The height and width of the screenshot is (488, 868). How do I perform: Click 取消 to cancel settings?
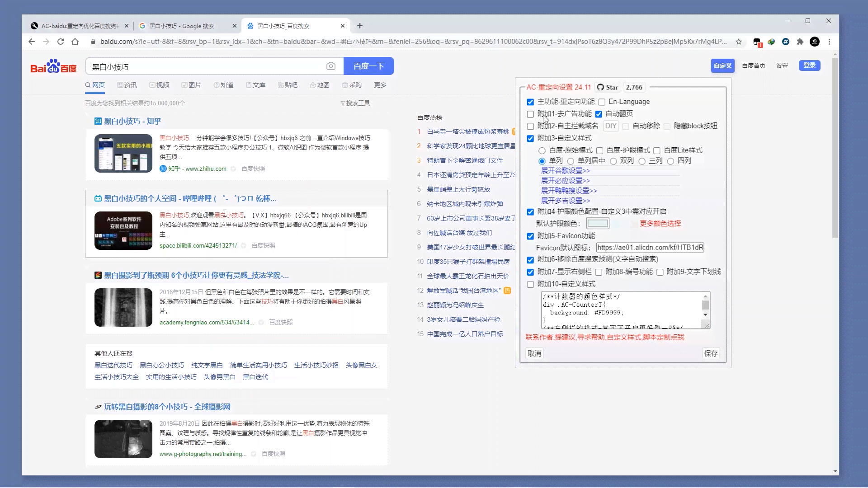pos(534,353)
